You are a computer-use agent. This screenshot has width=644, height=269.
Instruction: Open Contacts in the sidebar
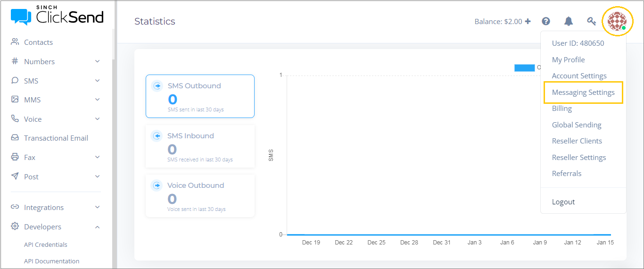coord(38,42)
